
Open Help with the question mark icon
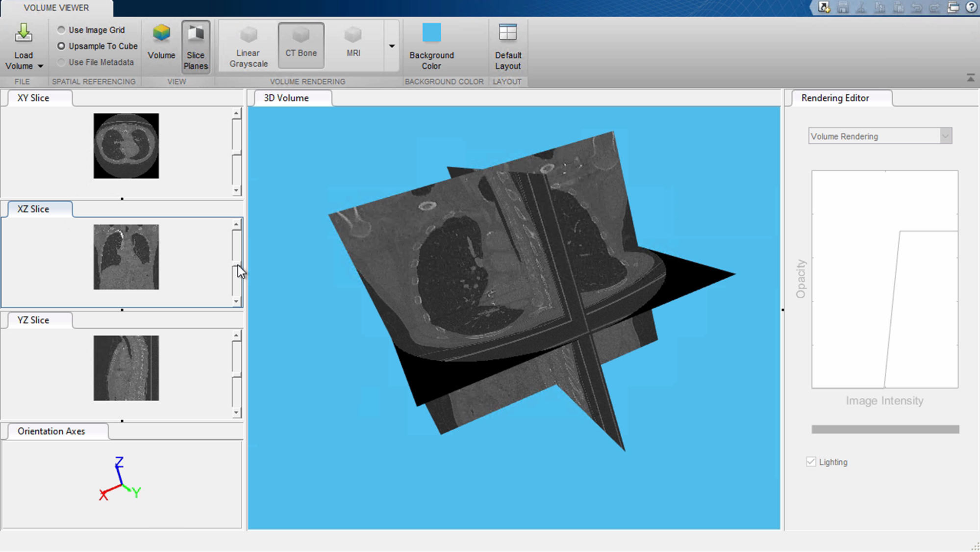[x=971, y=7]
